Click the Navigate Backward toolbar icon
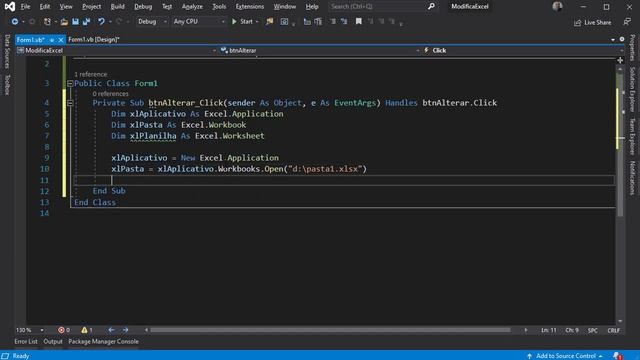The width and height of the screenshot is (640, 360). [x=15, y=22]
